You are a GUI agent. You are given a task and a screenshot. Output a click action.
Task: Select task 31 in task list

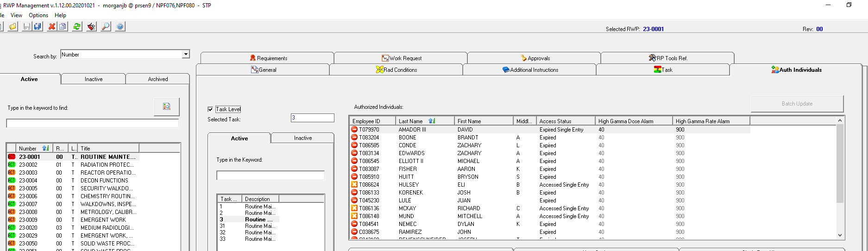248,226
